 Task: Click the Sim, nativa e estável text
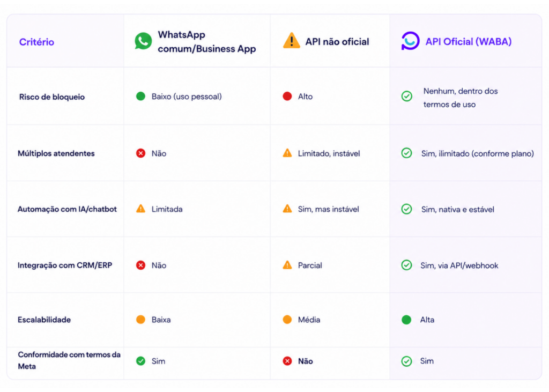[458, 210]
